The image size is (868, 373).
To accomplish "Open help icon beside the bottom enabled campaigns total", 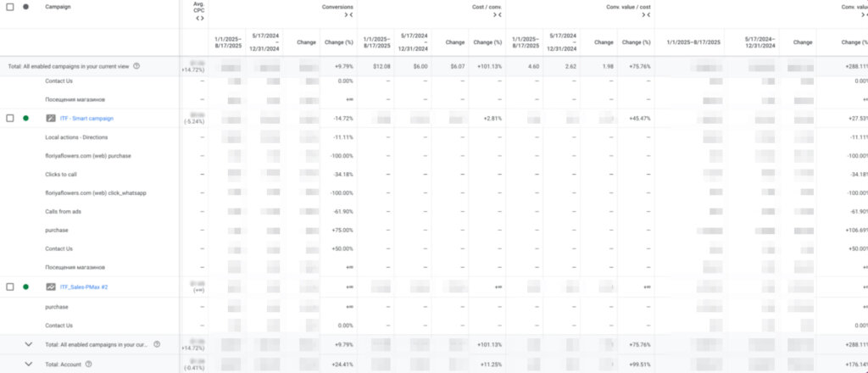I will pyautogui.click(x=157, y=344).
